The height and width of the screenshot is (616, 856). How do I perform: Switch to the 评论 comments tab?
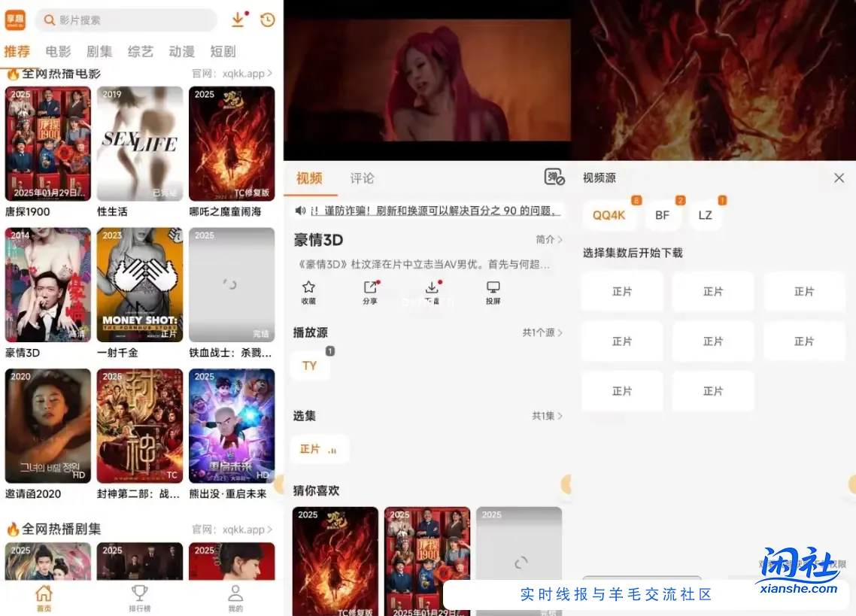[x=363, y=178]
